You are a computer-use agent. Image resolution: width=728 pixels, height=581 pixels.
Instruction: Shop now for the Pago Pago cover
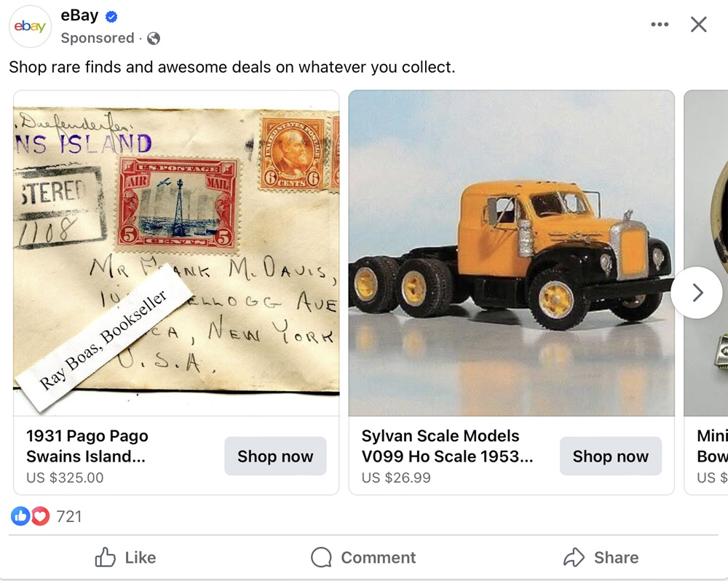275,456
